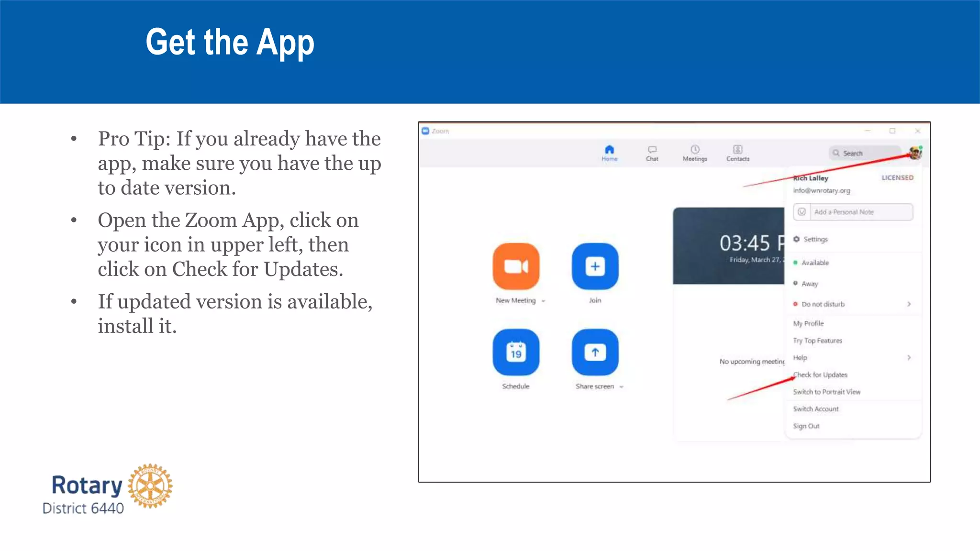Choose Check for Updates

820,375
